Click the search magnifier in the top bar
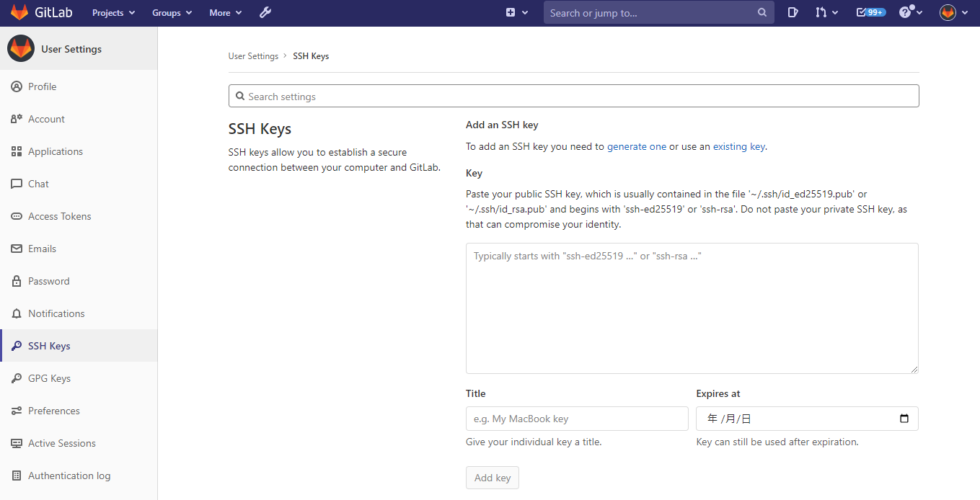This screenshot has width=980, height=500. (x=762, y=12)
